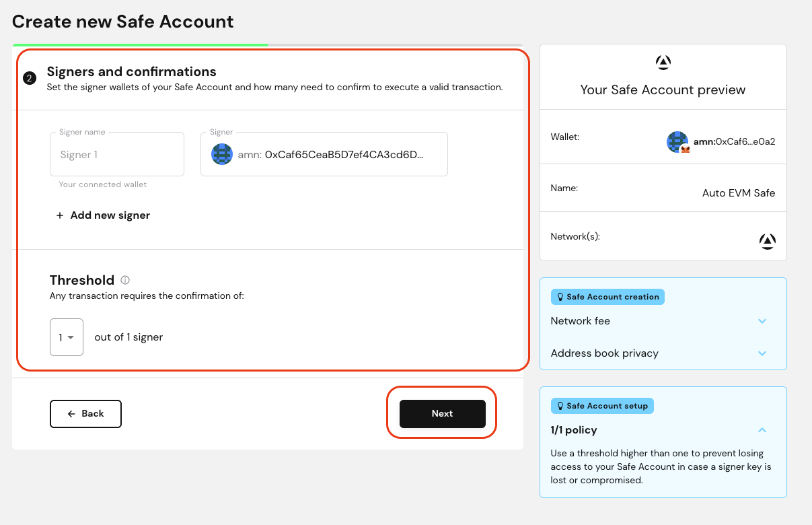Click the network icon in Network(s) row
This screenshot has width=812, height=525.
tap(767, 241)
